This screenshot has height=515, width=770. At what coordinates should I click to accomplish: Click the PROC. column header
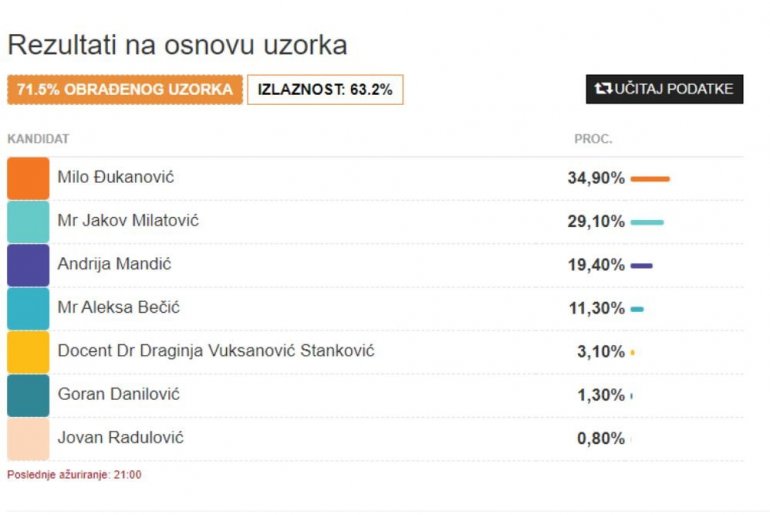pos(593,139)
